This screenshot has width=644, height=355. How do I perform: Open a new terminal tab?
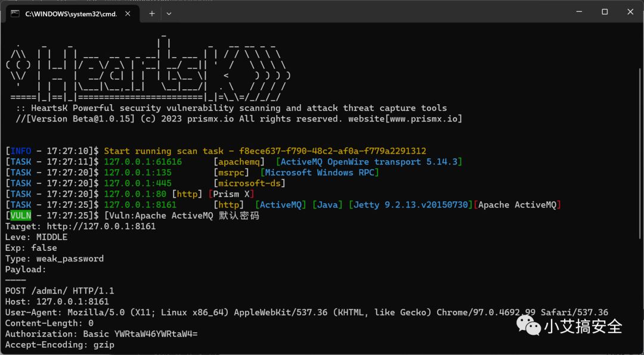151,14
